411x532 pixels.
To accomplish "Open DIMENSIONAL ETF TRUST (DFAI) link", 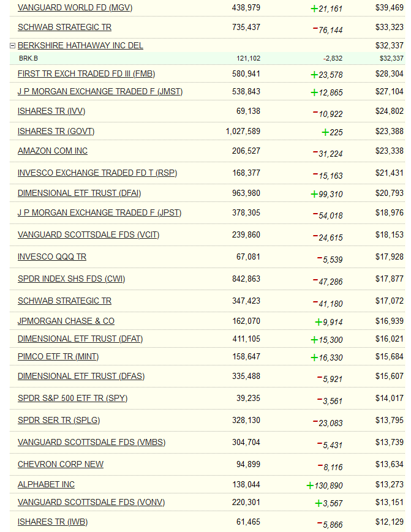I will coord(79,193).
